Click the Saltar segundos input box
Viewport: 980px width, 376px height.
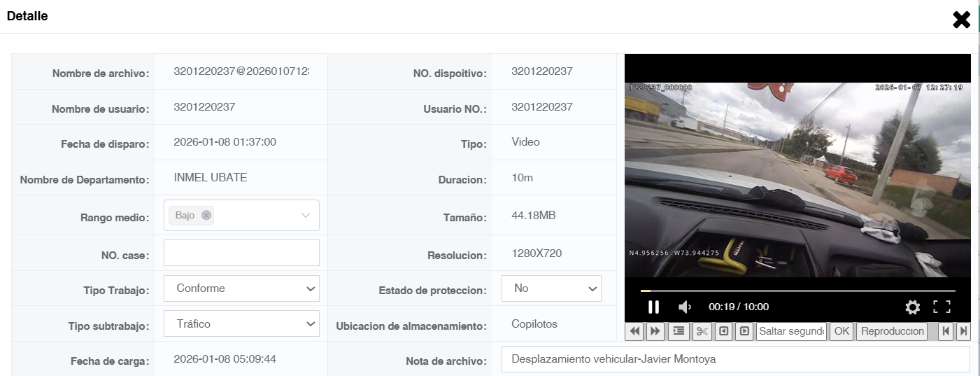(x=792, y=331)
